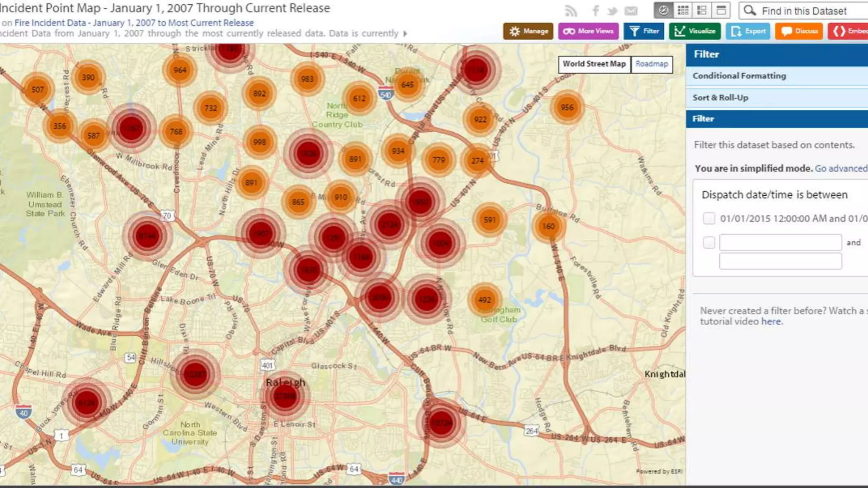Open the Export tab

(x=748, y=31)
